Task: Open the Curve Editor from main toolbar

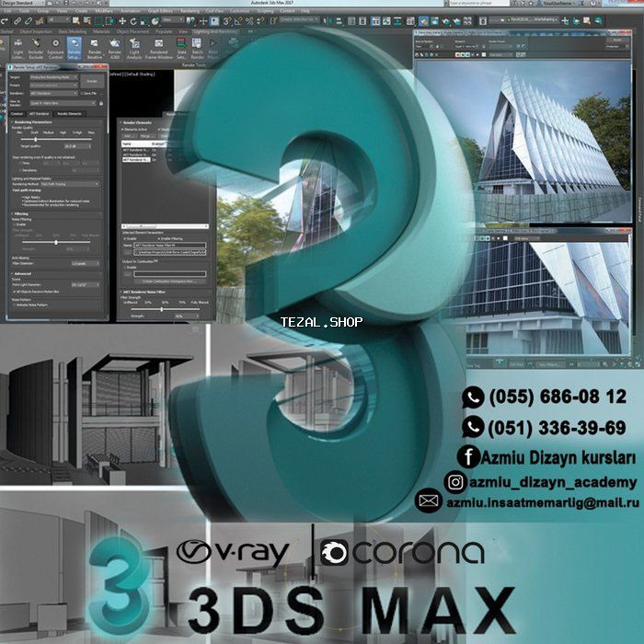Action: [x=386, y=21]
